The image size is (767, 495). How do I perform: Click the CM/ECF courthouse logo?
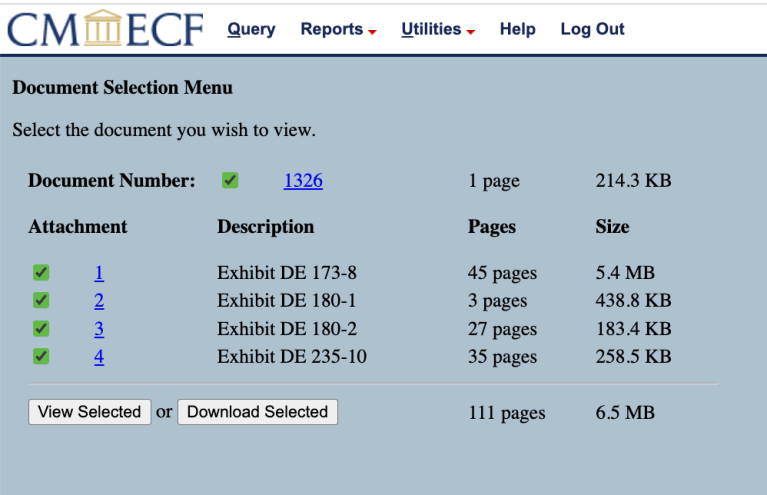pos(105,29)
